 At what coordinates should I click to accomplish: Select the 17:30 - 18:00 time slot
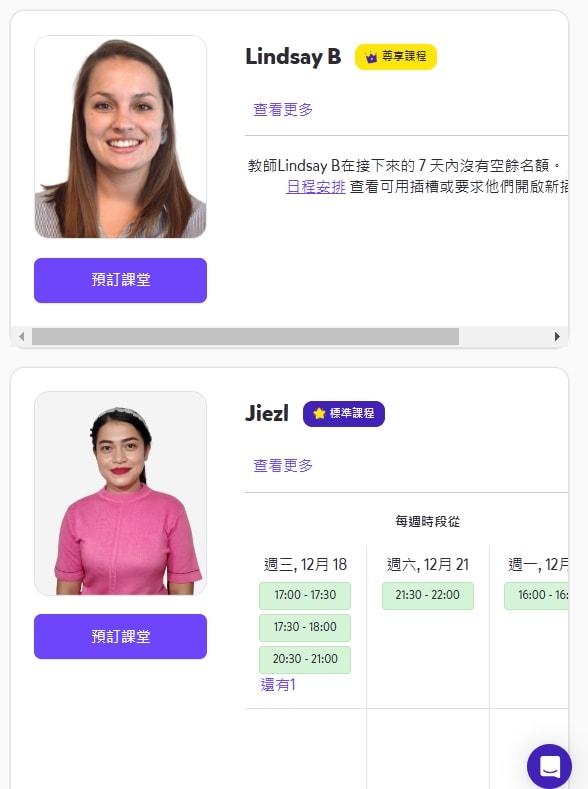pyautogui.click(x=305, y=627)
